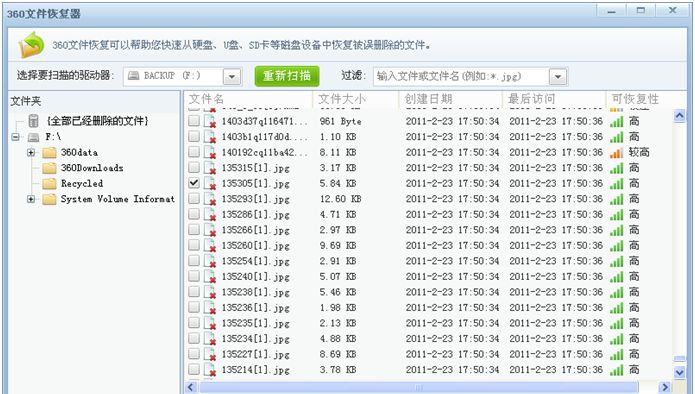Sort by file name column header

click(248, 99)
